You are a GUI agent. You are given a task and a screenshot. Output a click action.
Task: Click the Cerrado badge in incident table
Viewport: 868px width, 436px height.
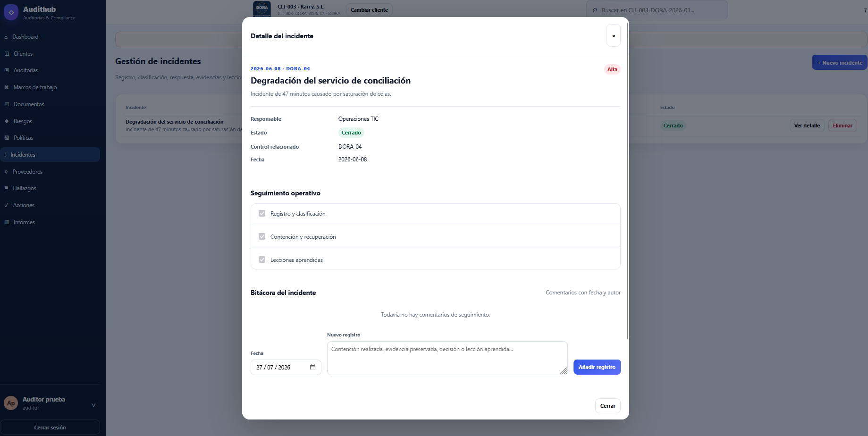[x=673, y=126]
